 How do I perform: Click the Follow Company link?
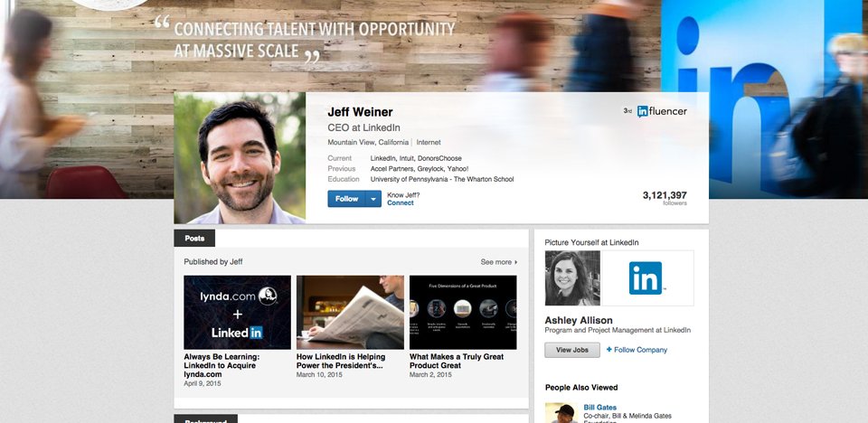click(637, 350)
